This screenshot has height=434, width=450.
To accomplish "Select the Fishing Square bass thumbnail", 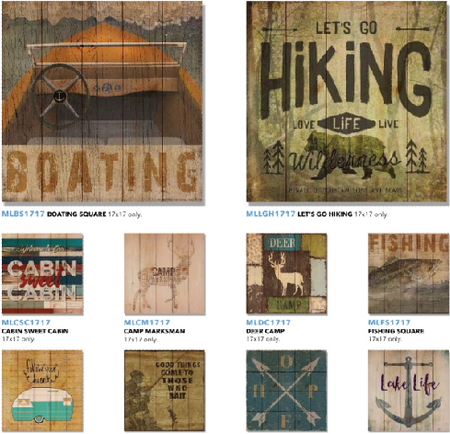I will [409, 274].
